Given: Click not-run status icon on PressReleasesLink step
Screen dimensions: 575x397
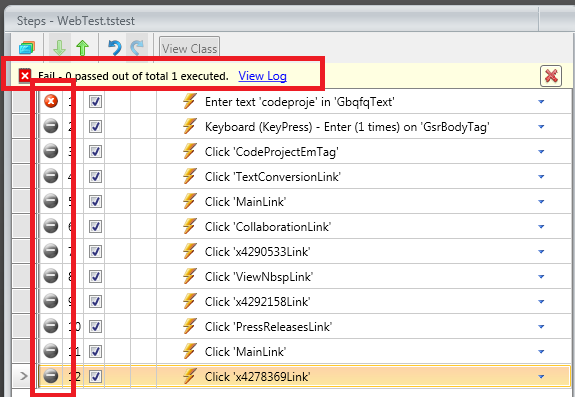Looking at the screenshot, I should [51, 326].
